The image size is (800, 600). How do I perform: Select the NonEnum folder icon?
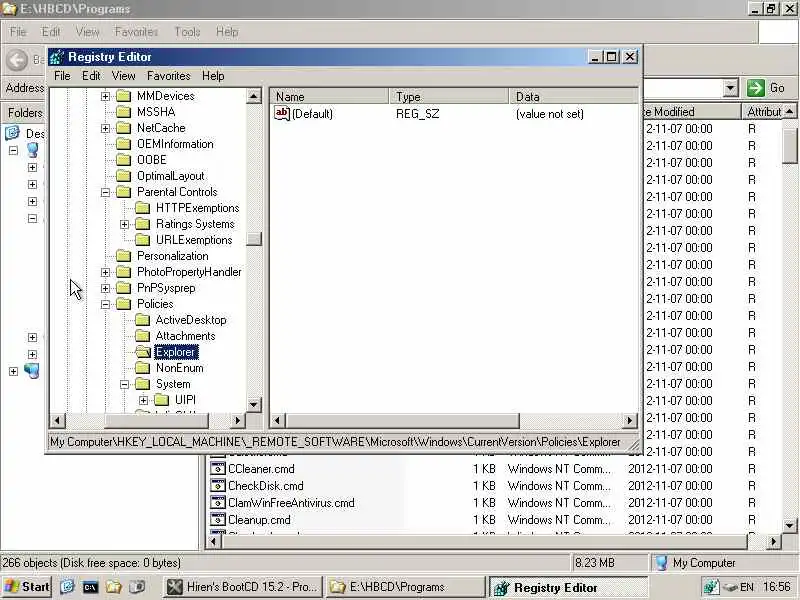pos(143,368)
